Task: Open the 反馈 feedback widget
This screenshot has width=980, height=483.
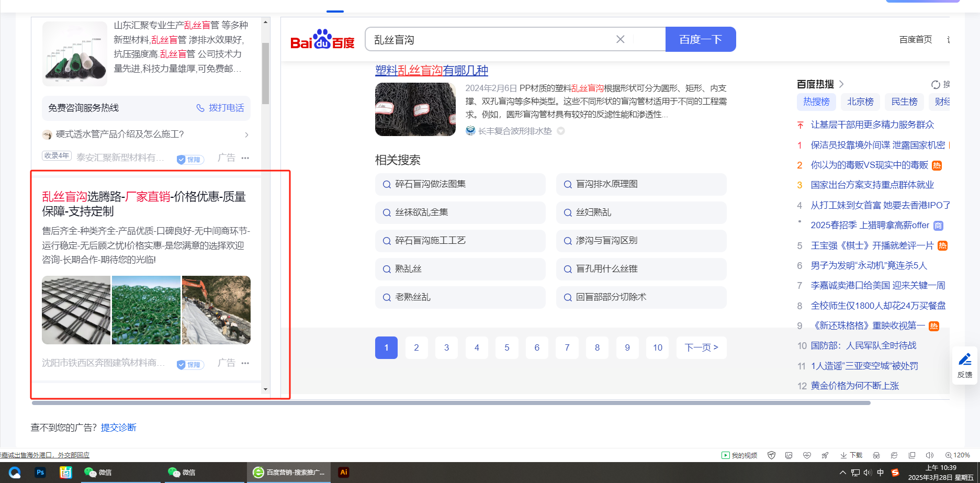Action: [x=965, y=365]
